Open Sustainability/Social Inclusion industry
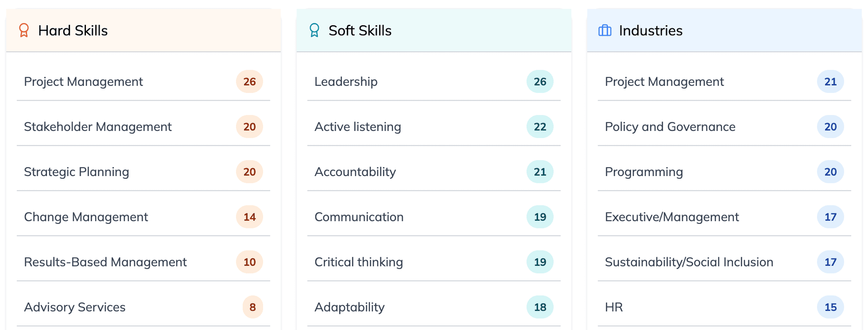Screen dimensions: 868x330 tap(689, 262)
